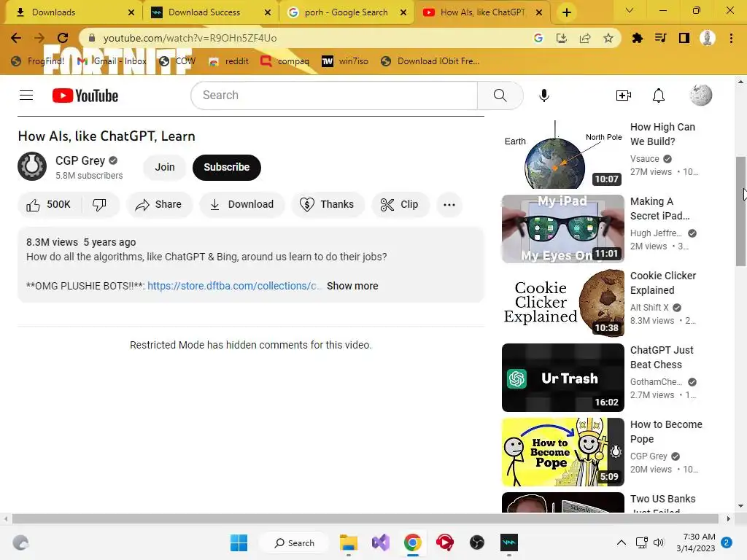The width and height of the screenshot is (747, 560).
Task: Expand description with Show more
Action: pyautogui.click(x=352, y=286)
